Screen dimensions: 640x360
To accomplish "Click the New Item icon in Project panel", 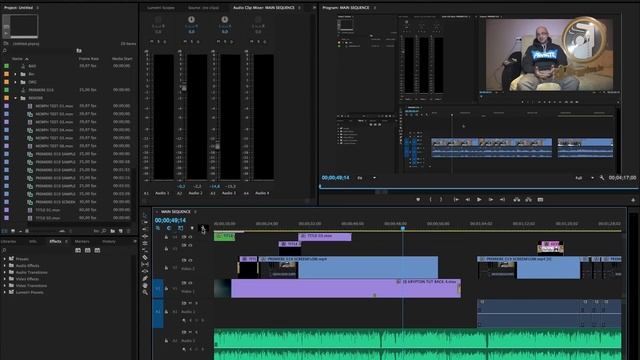I will point(121,231).
